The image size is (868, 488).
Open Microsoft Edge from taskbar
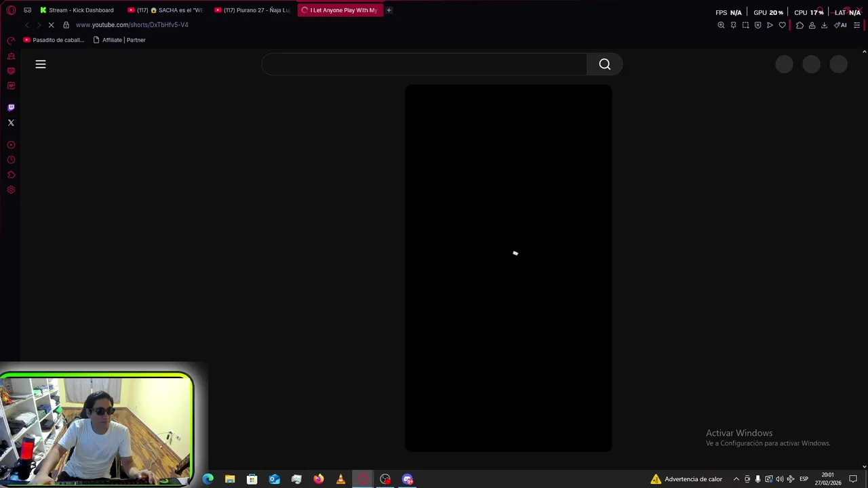click(208, 479)
